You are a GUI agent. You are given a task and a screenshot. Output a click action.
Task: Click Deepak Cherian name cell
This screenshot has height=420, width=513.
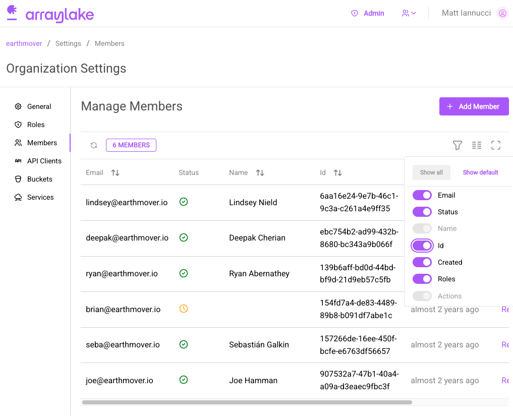[257, 238]
